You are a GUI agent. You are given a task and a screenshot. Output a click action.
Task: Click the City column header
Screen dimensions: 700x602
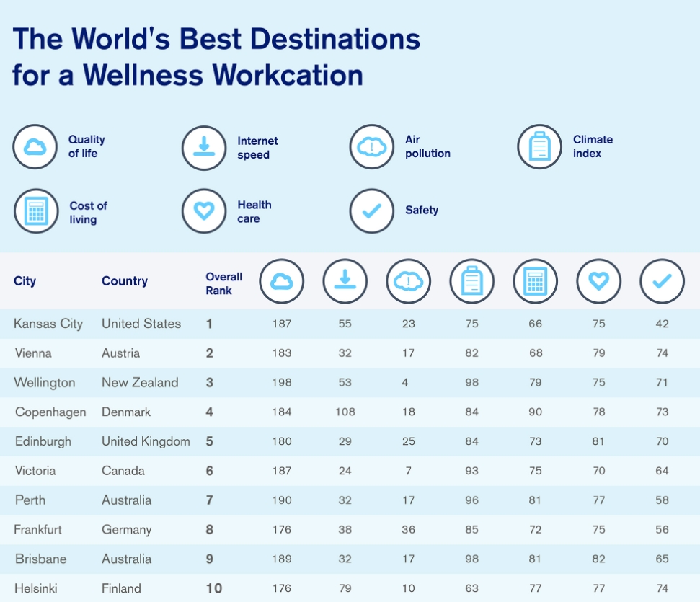coord(25,281)
